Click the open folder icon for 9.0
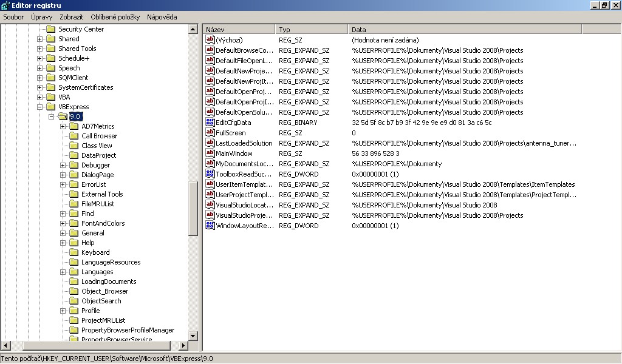Image resolution: width=622 pixels, height=364 pixels. pos(62,116)
